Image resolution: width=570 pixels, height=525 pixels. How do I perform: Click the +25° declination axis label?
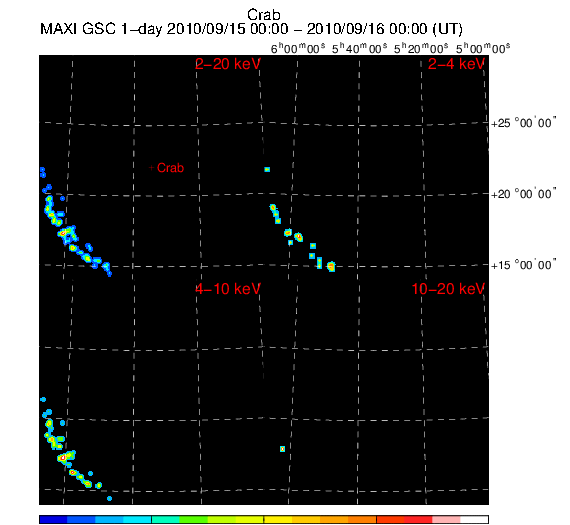(523, 123)
